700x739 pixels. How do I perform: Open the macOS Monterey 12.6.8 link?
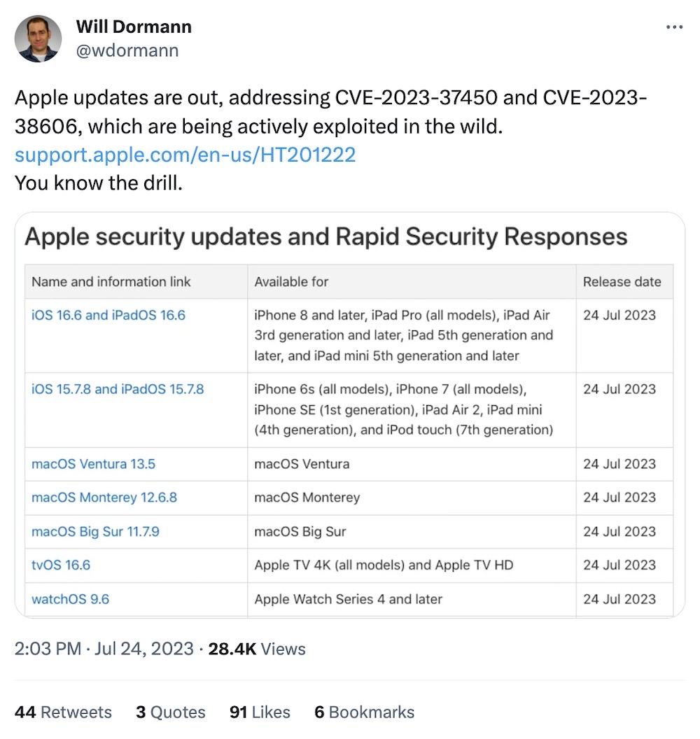coord(104,498)
